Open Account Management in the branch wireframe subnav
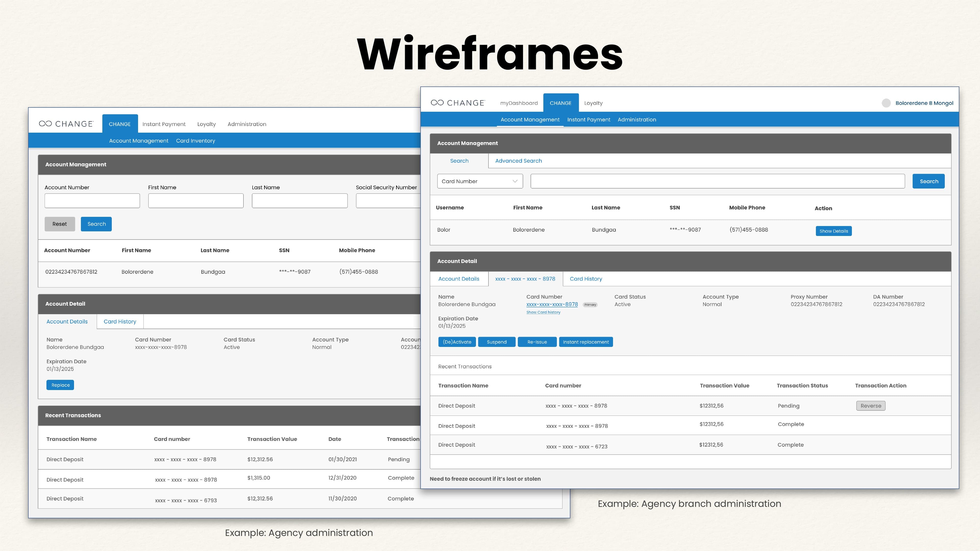This screenshot has width=980, height=551. pyautogui.click(x=530, y=119)
